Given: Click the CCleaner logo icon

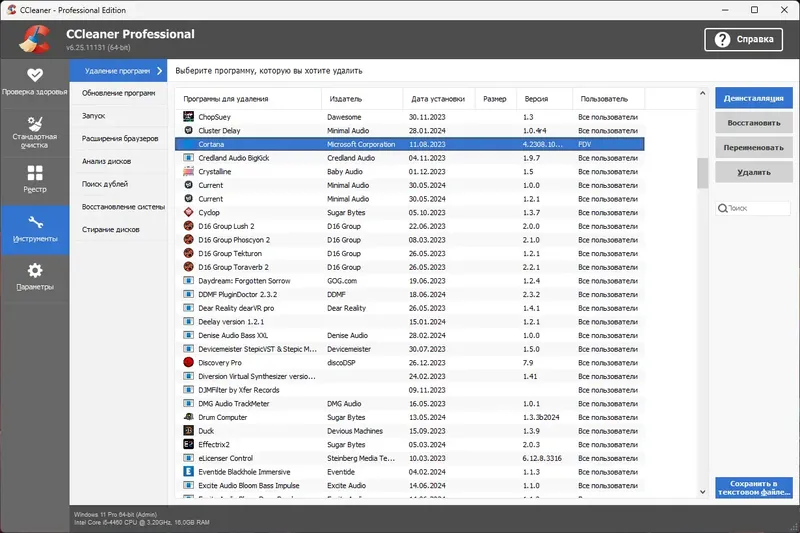Looking at the screenshot, I should [x=34, y=37].
